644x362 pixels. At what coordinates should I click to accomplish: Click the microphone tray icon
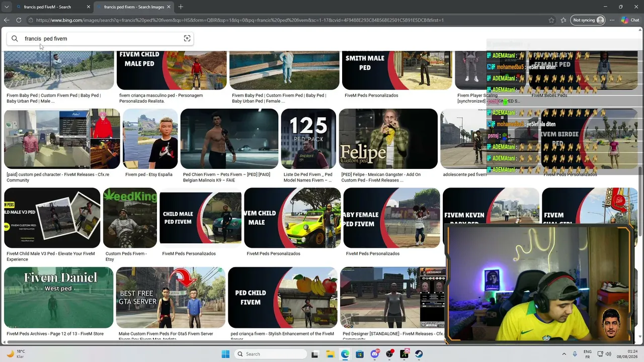(575, 354)
